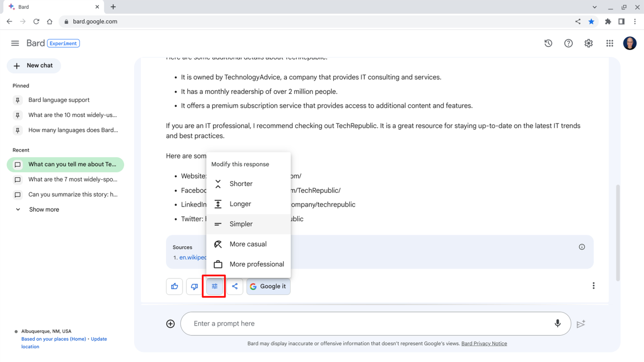The width and height of the screenshot is (644, 362).
Task: Give the response a thumbs down
Action: pyautogui.click(x=194, y=286)
